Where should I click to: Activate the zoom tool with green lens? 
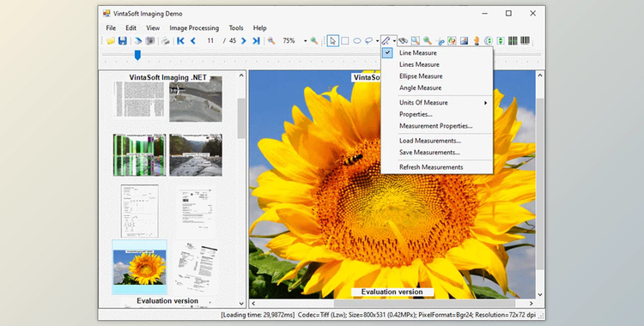coord(428,40)
